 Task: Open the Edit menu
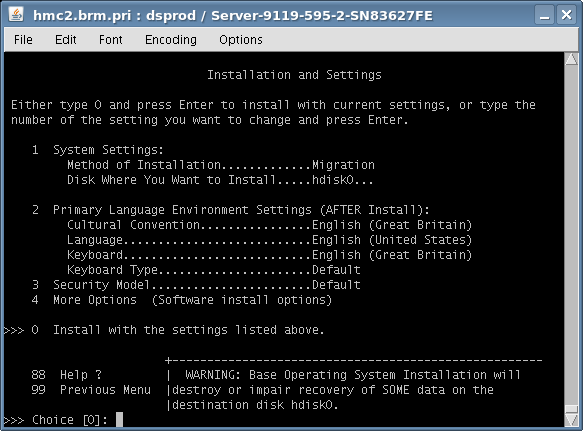(x=65, y=39)
